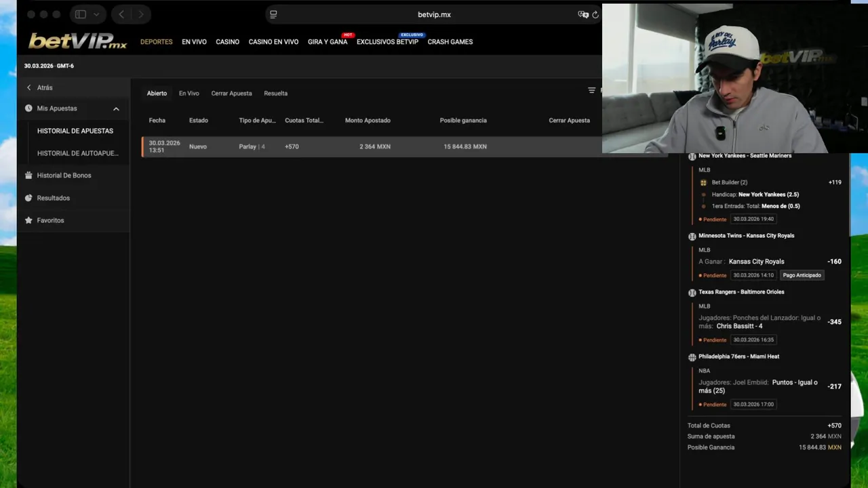
Task: Switch to the En Vivo bets tab
Action: click(x=189, y=94)
